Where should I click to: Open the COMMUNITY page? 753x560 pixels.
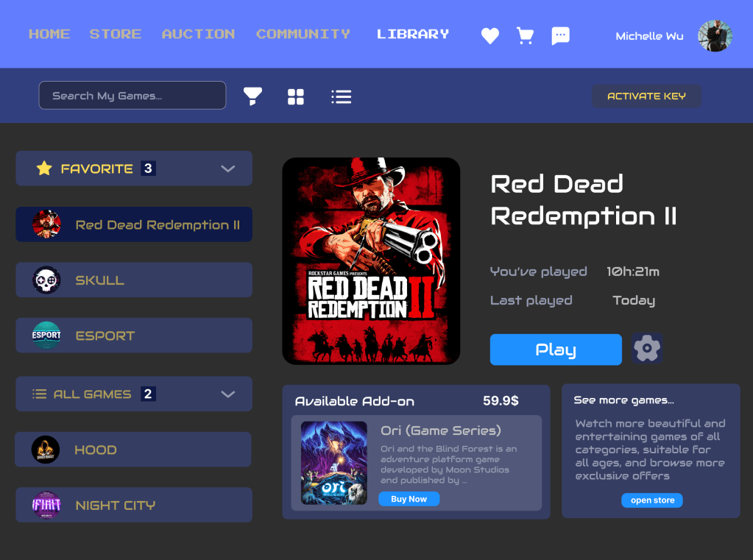click(x=303, y=34)
